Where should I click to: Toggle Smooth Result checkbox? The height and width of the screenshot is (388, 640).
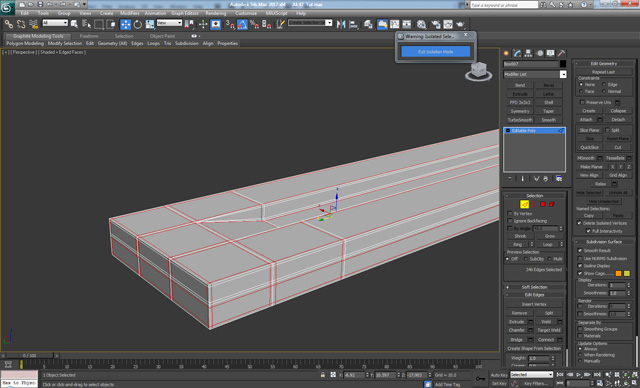pos(580,251)
